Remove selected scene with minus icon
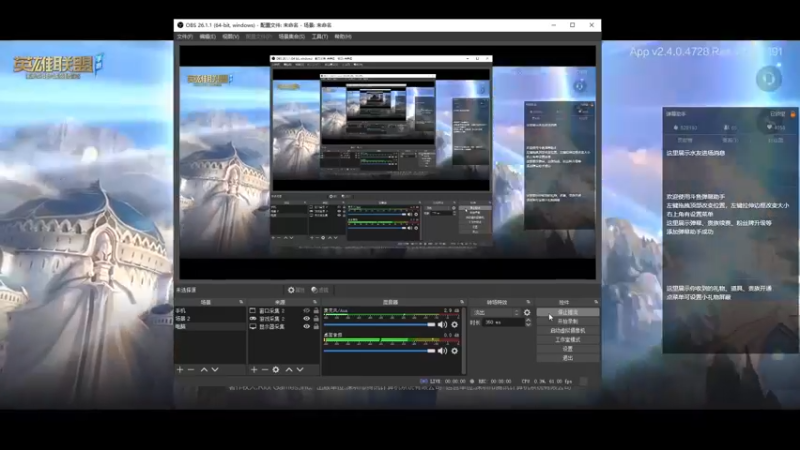The height and width of the screenshot is (450, 800). coord(191,369)
